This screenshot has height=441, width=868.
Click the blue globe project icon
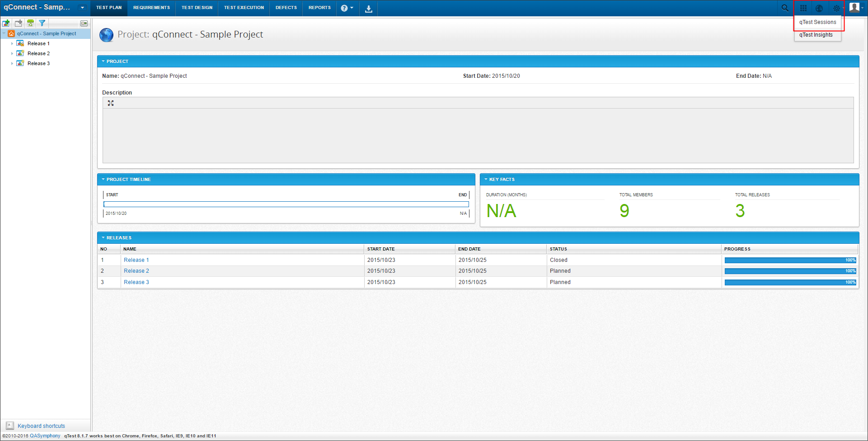pos(107,35)
